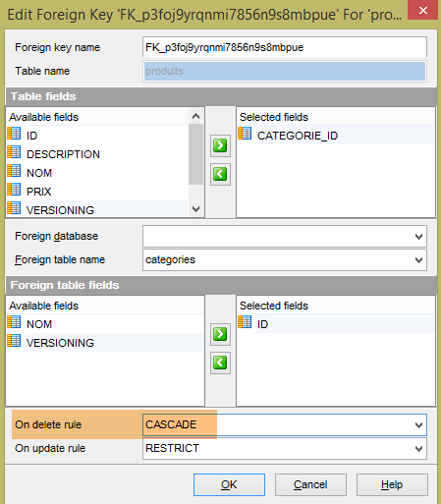Select NOM in foreign table available fields
The width and height of the screenshot is (441, 504).
point(39,324)
